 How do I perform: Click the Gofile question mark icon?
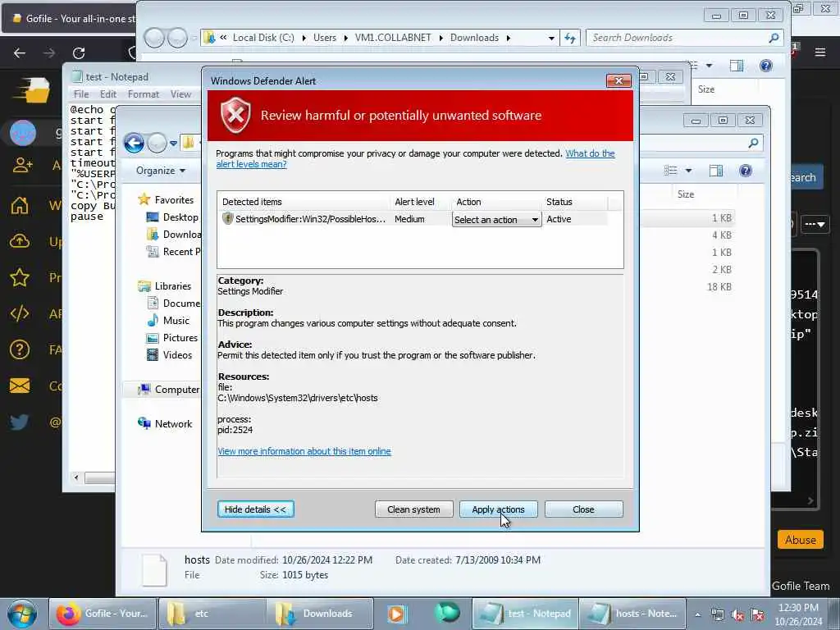click(x=20, y=349)
